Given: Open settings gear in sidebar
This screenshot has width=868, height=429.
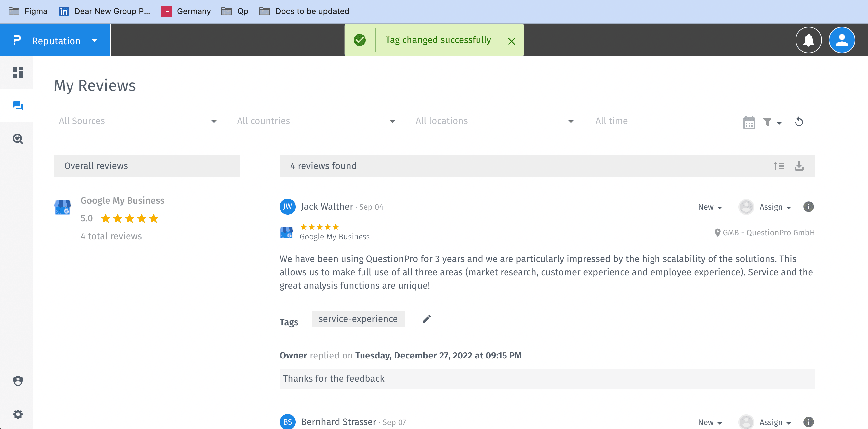Looking at the screenshot, I should click(x=18, y=414).
